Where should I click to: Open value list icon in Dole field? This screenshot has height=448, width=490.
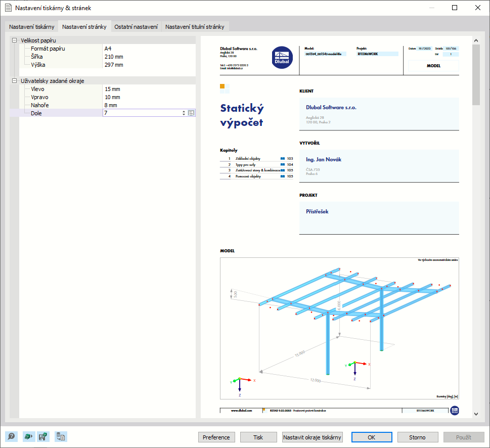point(191,113)
